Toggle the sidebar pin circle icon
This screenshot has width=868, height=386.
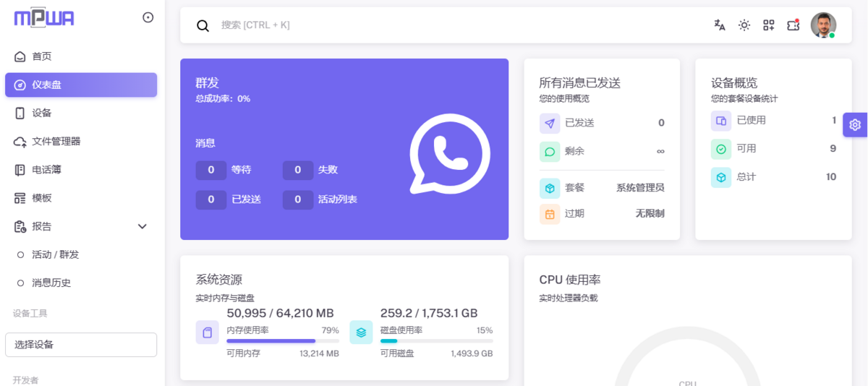148,17
